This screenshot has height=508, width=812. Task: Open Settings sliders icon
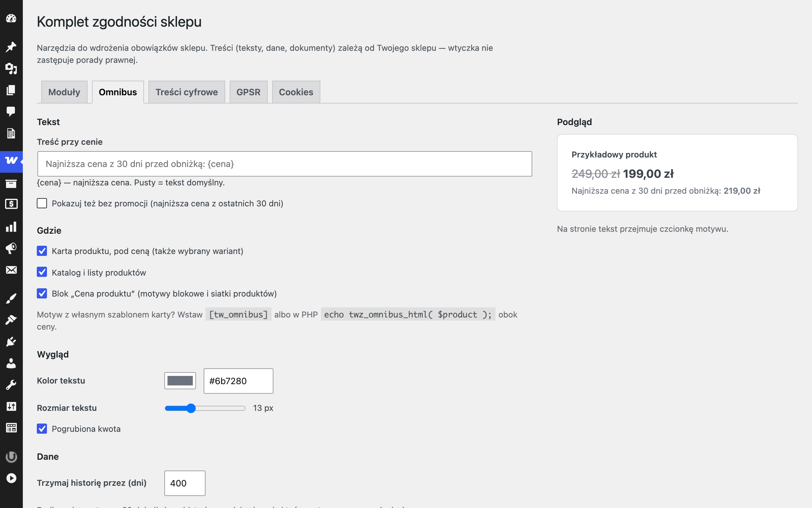[x=11, y=406]
